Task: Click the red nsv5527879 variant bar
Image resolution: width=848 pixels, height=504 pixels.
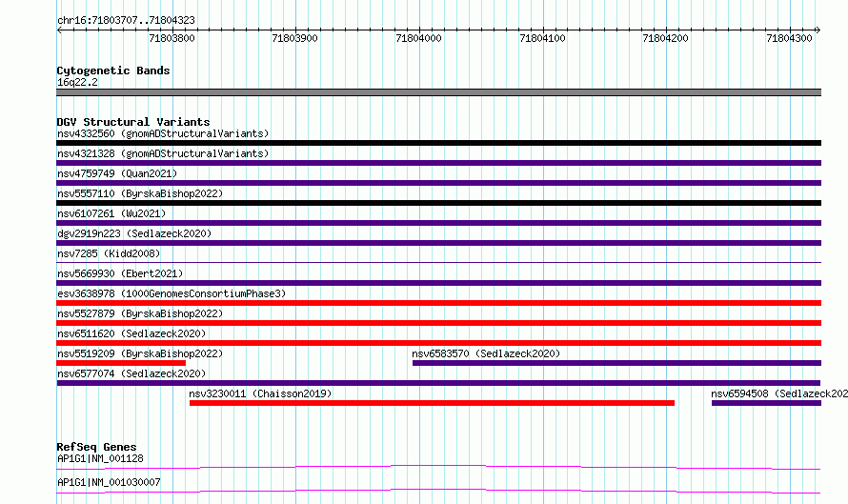Action: click(438, 323)
